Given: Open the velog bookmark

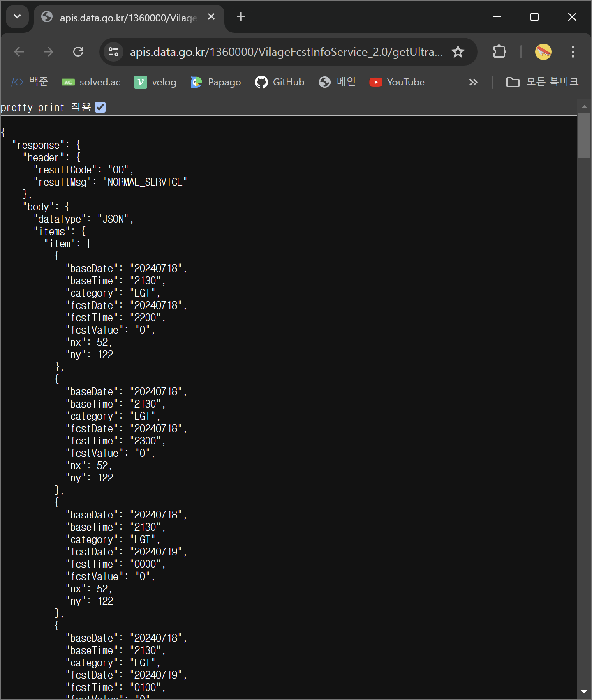Looking at the screenshot, I should (155, 82).
